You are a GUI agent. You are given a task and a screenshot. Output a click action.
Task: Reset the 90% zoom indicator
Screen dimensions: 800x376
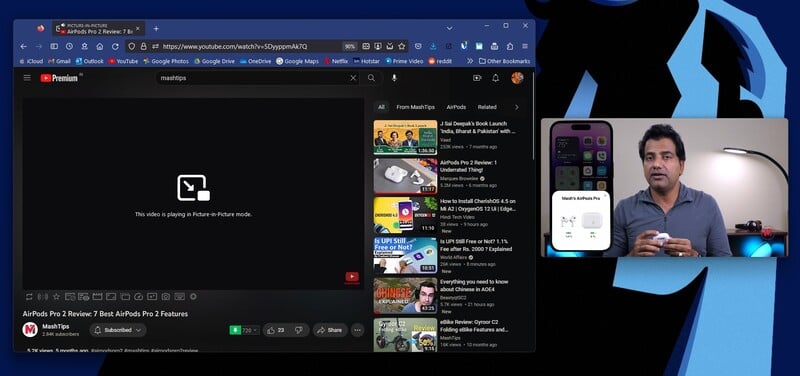[x=349, y=46]
